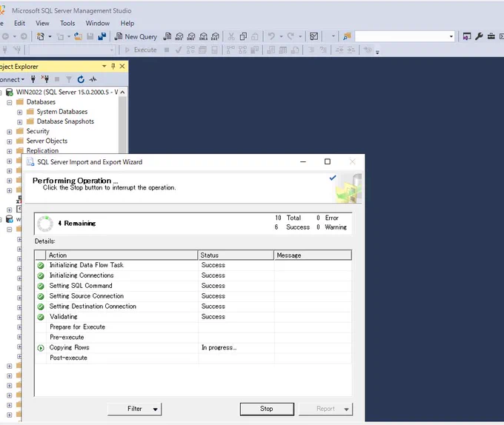Pin the Object Explorer panel

(x=113, y=66)
